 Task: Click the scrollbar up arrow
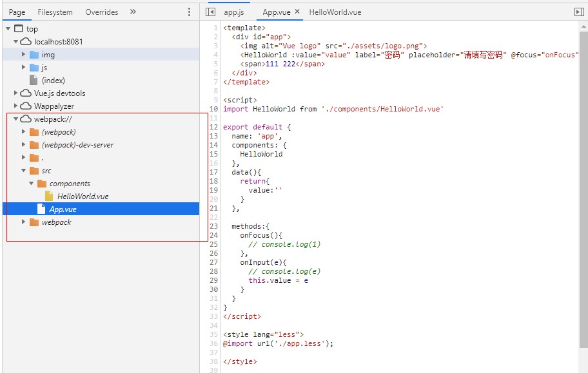click(x=583, y=26)
